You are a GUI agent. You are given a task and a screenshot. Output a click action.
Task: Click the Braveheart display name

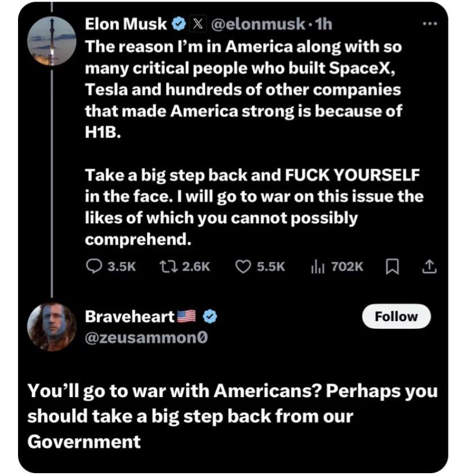130,317
